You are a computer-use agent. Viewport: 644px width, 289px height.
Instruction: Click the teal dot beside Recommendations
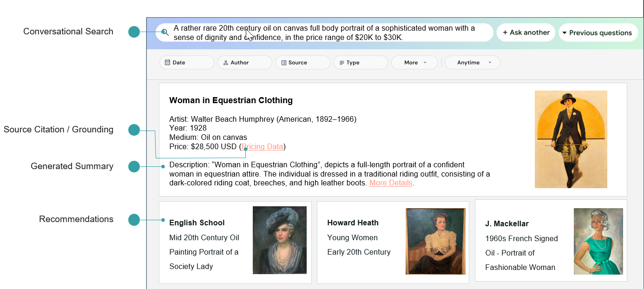(134, 219)
